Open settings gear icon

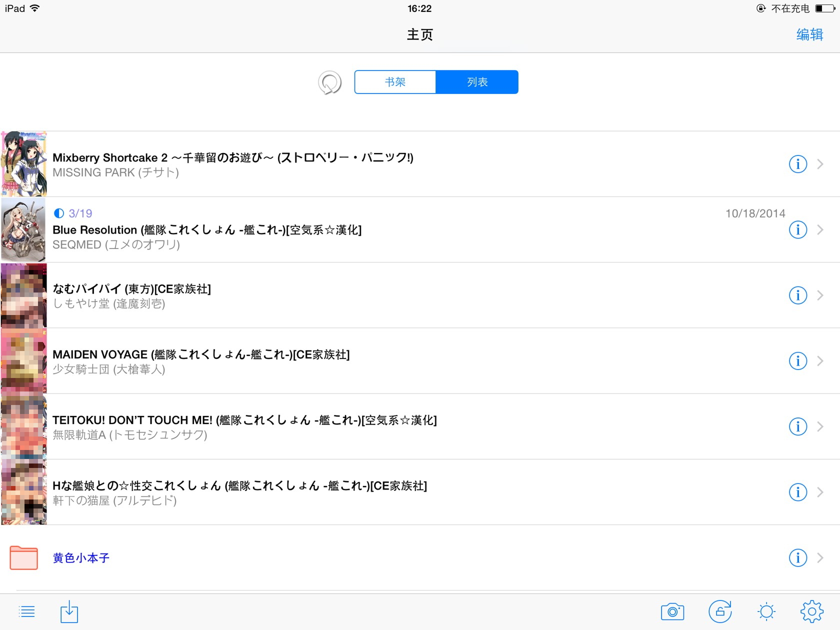(x=811, y=611)
